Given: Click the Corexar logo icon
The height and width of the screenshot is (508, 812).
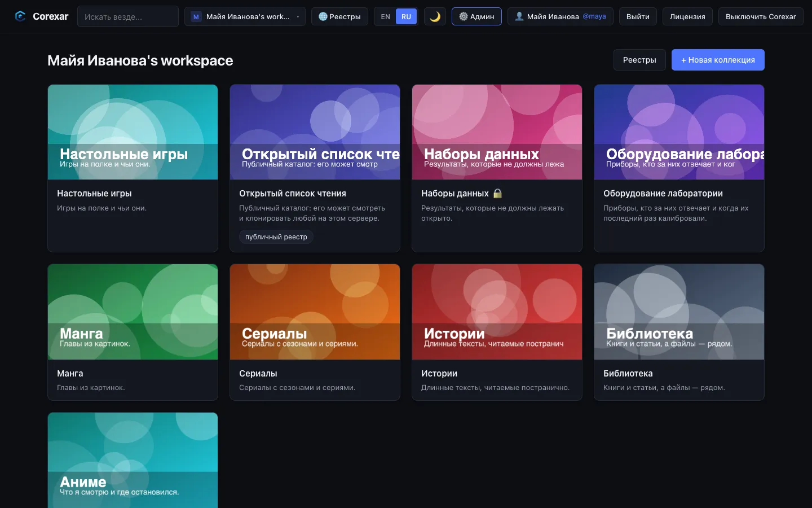Looking at the screenshot, I should [x=20, y=16].
